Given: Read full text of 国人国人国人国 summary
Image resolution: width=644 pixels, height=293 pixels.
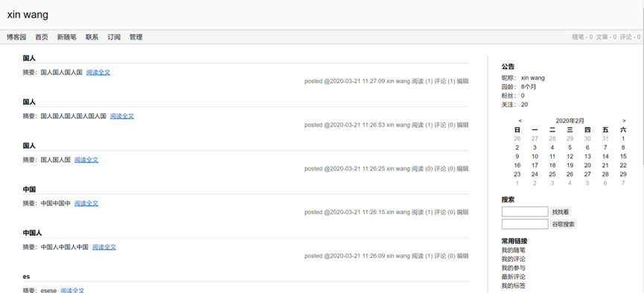Looking at the screenshot, I should click(98, 72).
